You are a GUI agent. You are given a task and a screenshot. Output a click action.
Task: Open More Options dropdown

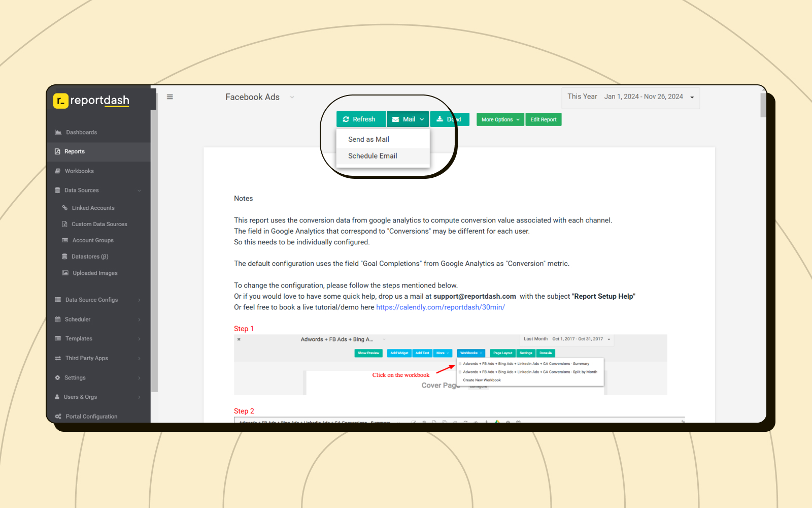500,120
